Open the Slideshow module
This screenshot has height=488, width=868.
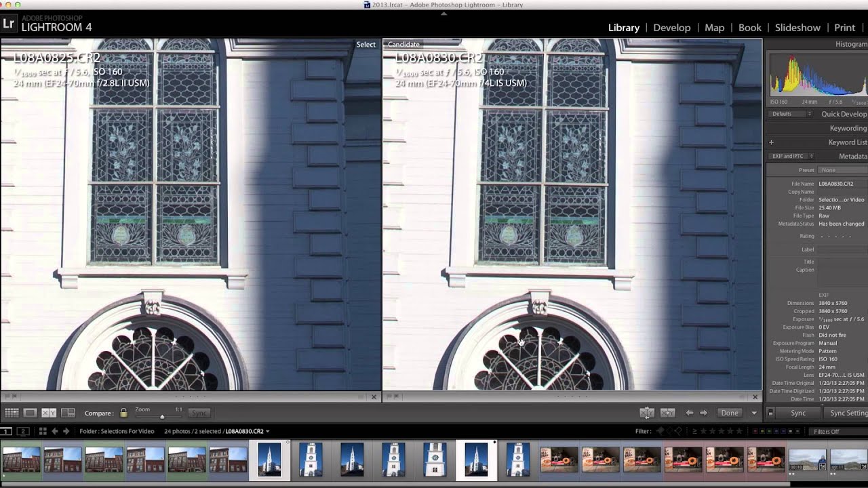click(798, 28)
